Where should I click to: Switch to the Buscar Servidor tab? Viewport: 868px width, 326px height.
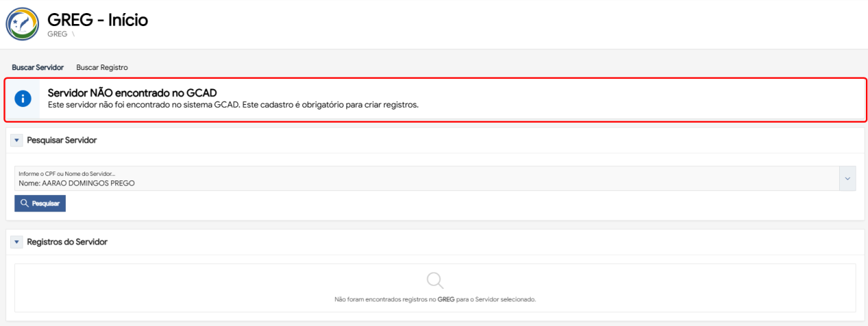click(x=38, y=67)
